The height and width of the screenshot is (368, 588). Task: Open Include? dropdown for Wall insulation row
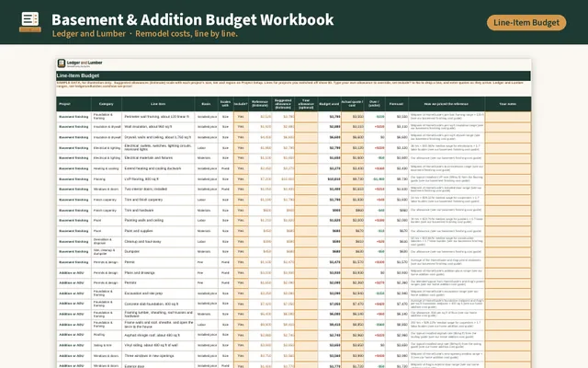(241, 127)
